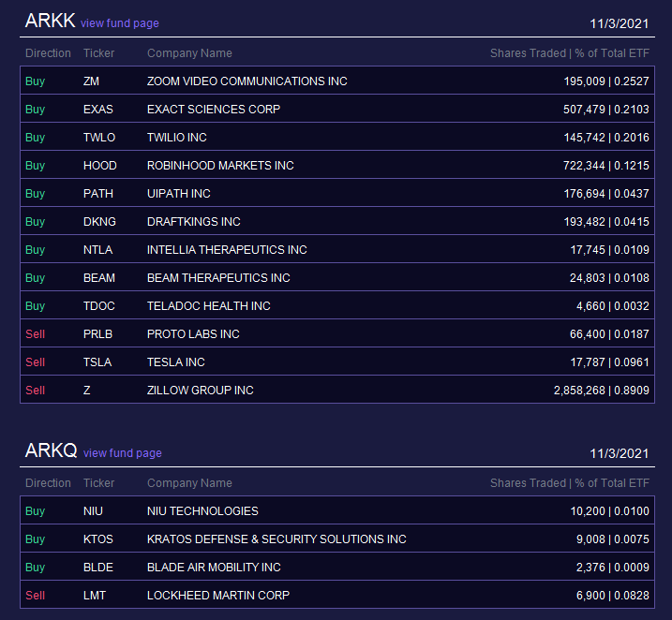Click UIPATH INC company name
The height and width of the screenshot is (620, 672).
coord(179,194)
